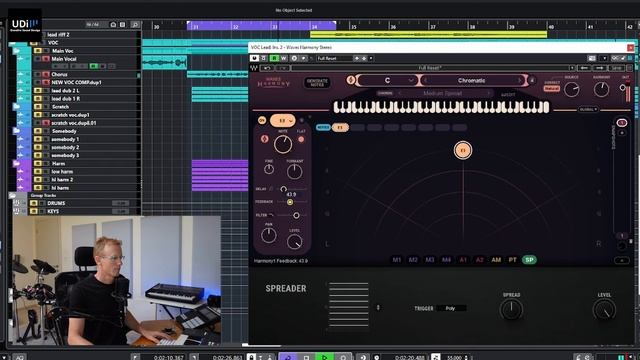
Task: Toggle the voice ON button
Action: [x=262, y=120]
